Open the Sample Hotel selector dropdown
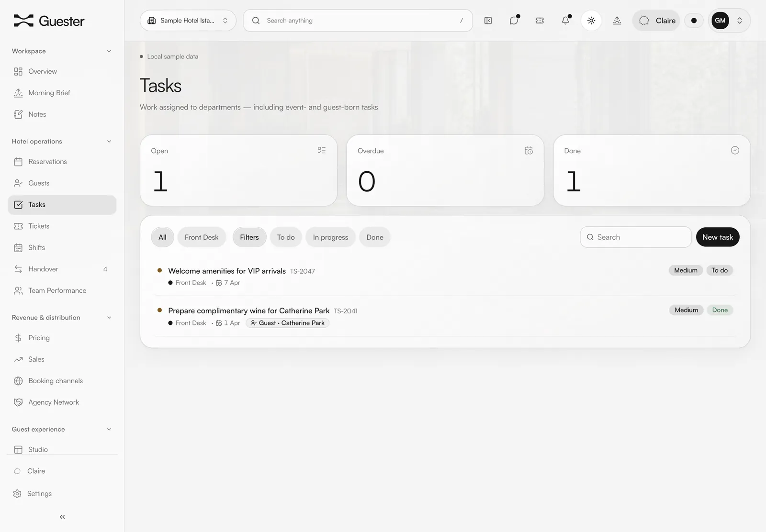 188,21
